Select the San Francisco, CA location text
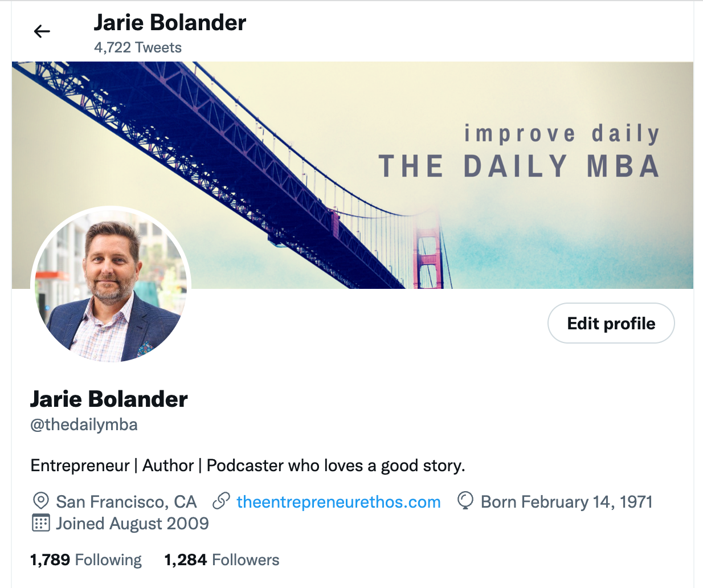The image size is (703, 588). [126, 502]
